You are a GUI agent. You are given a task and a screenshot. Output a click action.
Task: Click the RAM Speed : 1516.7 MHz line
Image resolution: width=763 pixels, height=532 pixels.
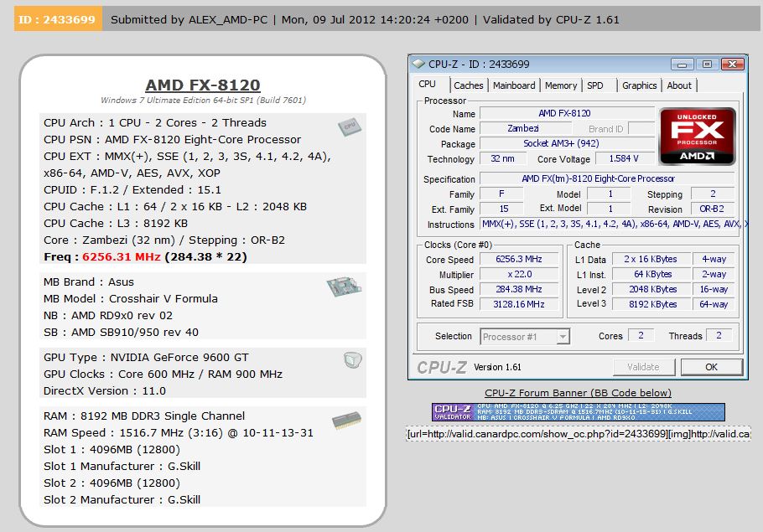178,433
